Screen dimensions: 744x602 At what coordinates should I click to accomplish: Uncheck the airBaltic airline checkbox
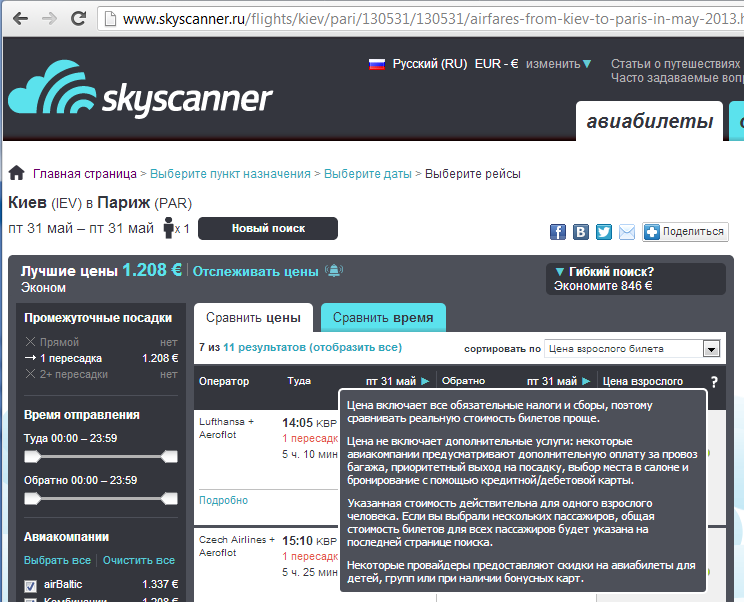pyautogui.click(x=30, y=585)
